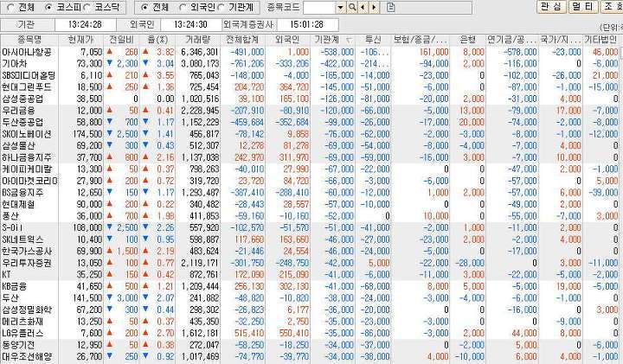
Task: Select the first 전체 market radio button
Action: click(x=11, y=7)
